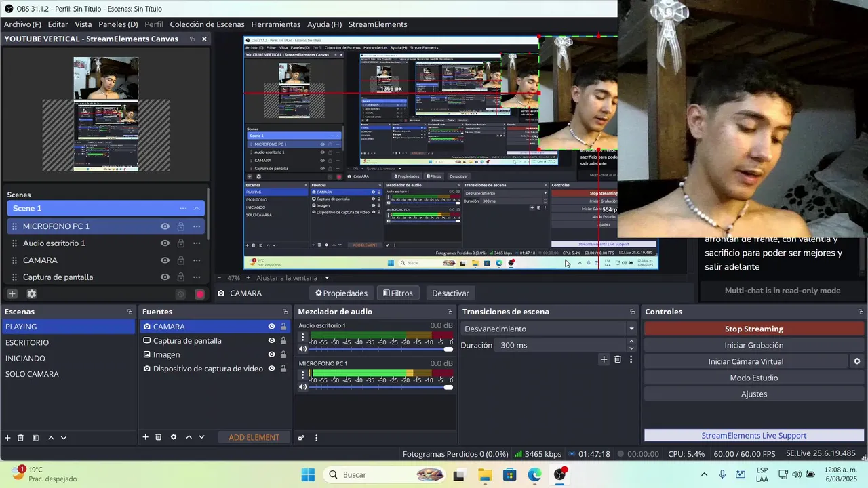Open Ajustar a la ventana zoom dropdown
The height and width of the screenshot is (488, 868).
(327, 278)
